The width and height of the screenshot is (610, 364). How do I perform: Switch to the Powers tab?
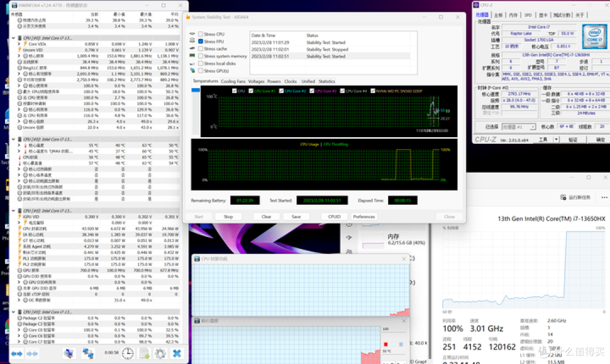274,81
